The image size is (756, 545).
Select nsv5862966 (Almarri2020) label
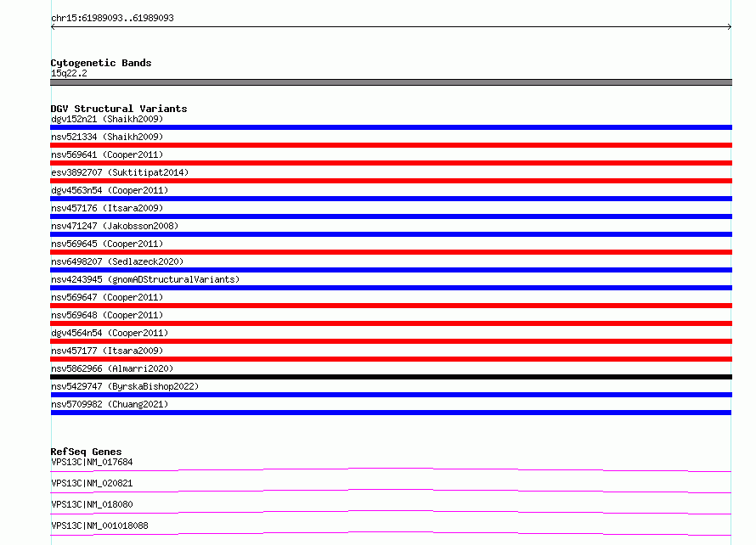(x=112, y=368)
